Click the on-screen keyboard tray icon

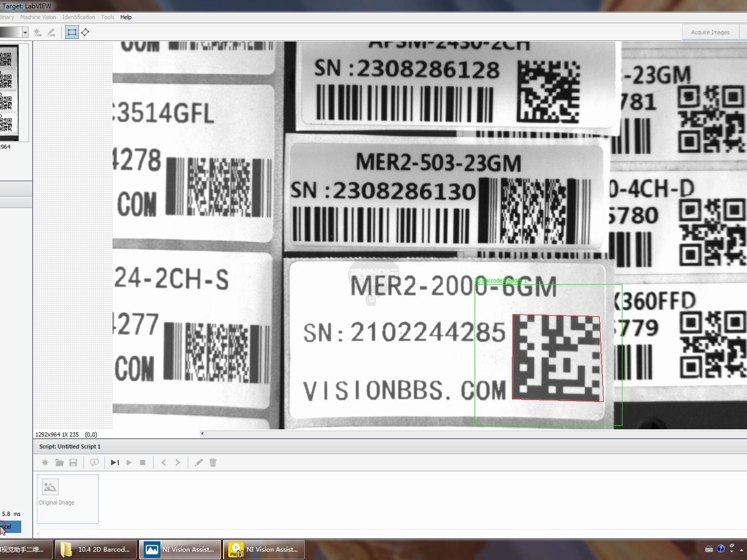[709, 549]
